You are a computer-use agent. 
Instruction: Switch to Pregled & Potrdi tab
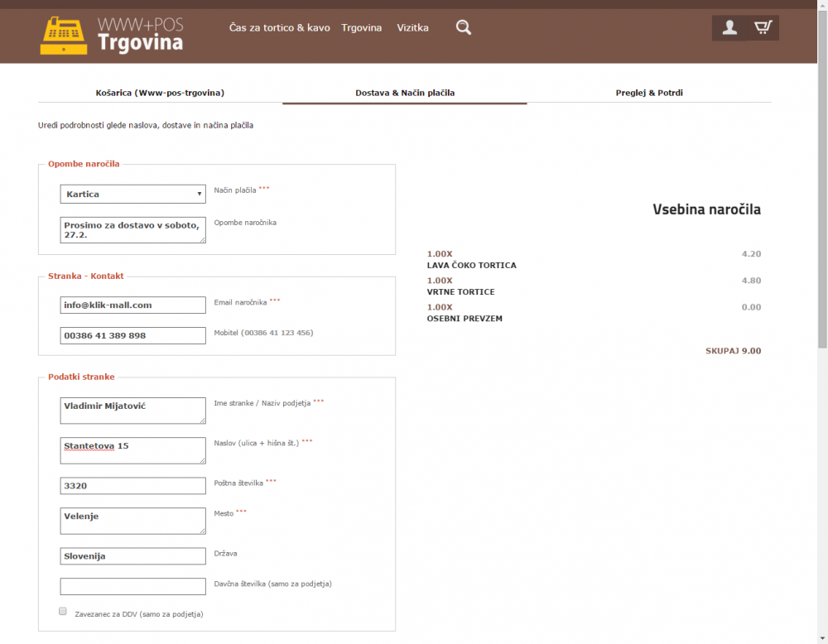point(648,93)
